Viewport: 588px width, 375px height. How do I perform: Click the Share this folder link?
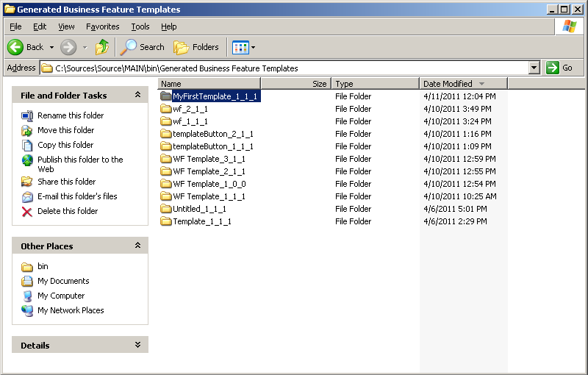66,182
